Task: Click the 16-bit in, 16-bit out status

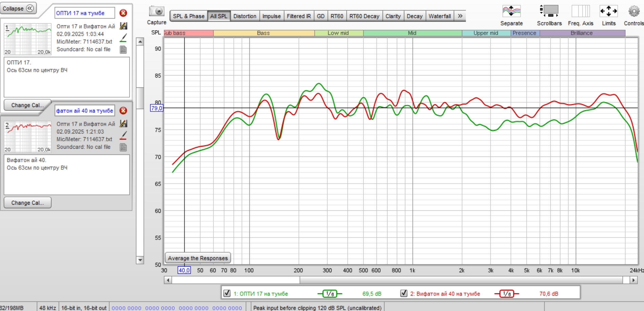Action: point(84,308)
